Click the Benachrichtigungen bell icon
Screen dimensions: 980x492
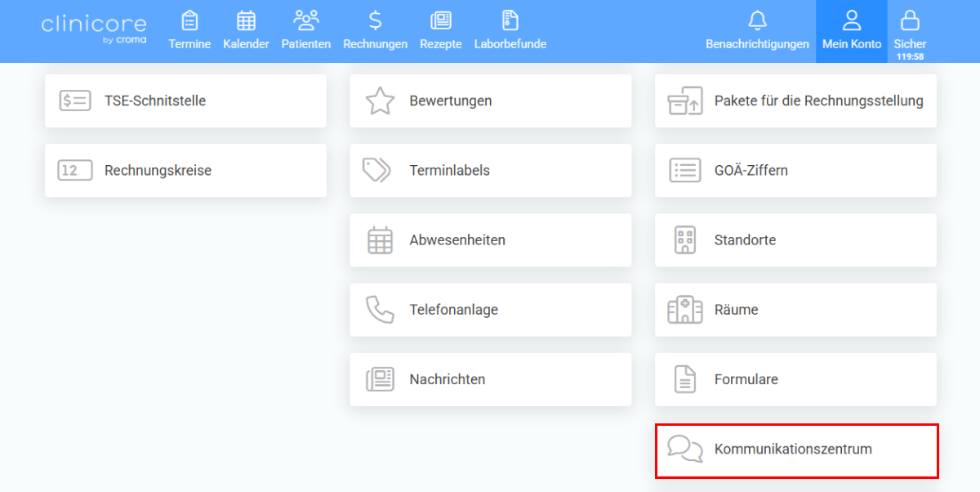pos(758,20)
